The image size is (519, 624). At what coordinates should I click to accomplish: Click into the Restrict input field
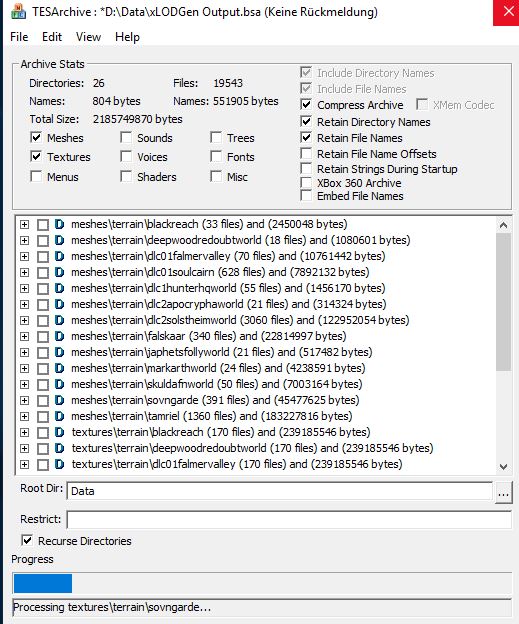289,520
